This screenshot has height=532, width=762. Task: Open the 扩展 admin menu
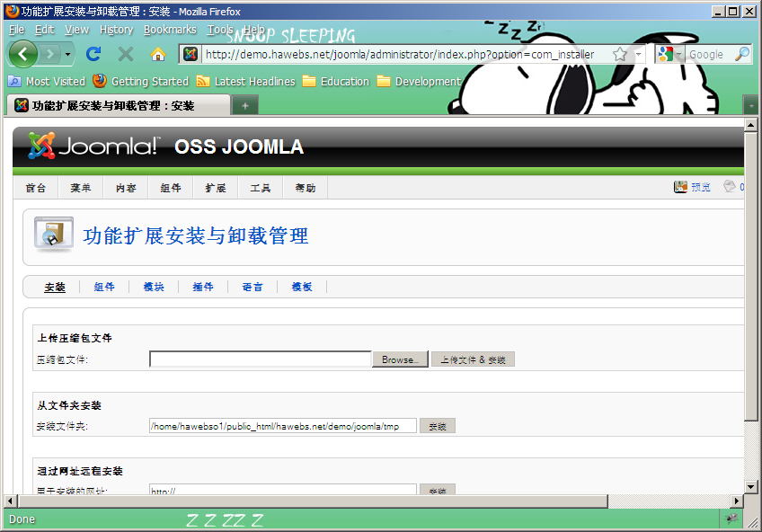(216, 188)
